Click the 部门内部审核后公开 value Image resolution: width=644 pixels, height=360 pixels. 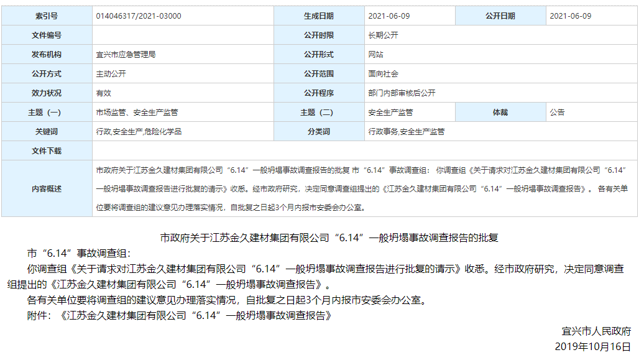[402, 93]
